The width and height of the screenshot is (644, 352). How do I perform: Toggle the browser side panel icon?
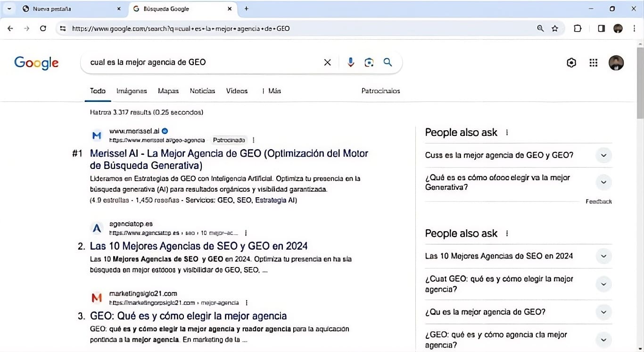pos(601,28)
